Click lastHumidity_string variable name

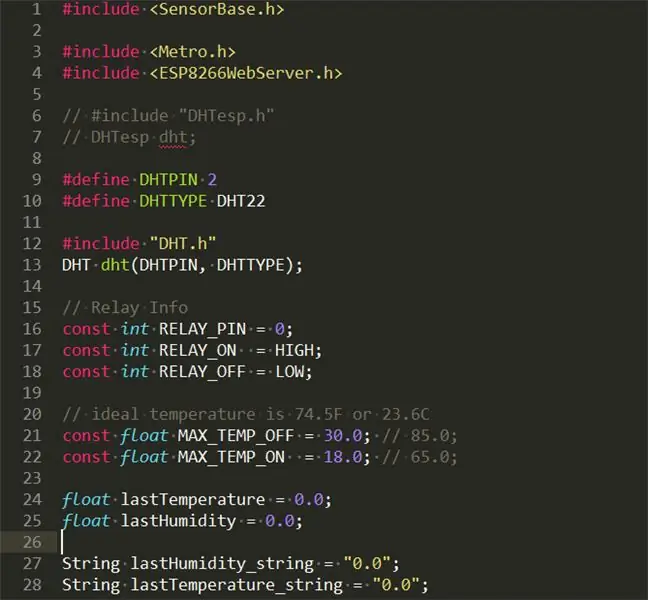(x=222, y=564)
